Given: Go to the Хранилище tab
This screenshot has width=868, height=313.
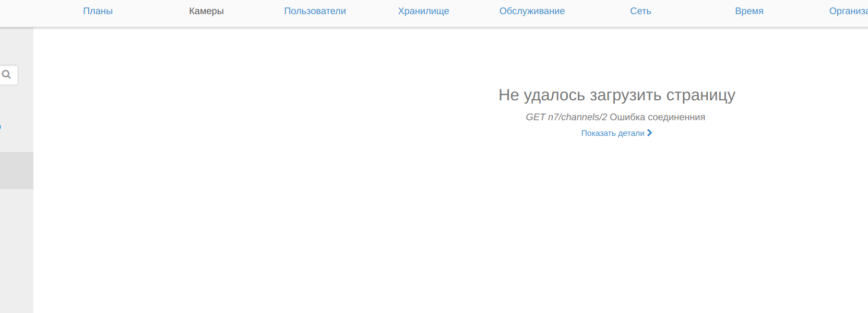Looking at the screenshot, I should tap(423, 11).
